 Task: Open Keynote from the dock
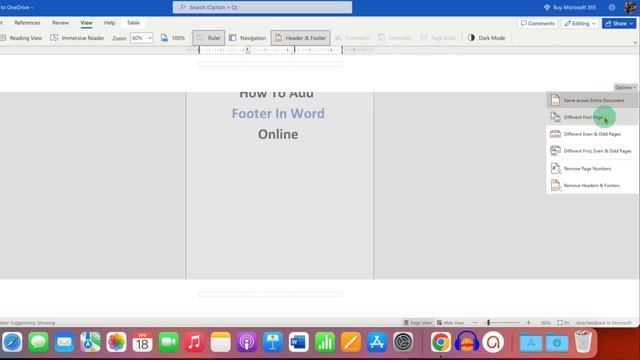(x=273, y=342)
